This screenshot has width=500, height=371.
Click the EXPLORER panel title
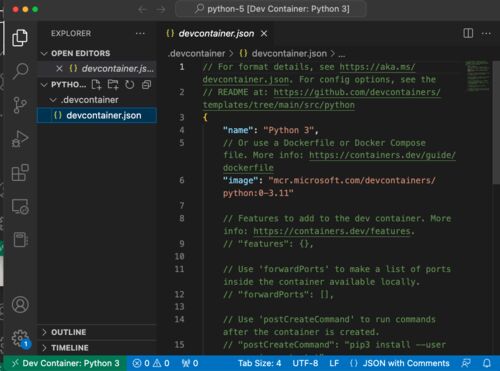click(x=71, y=34)
